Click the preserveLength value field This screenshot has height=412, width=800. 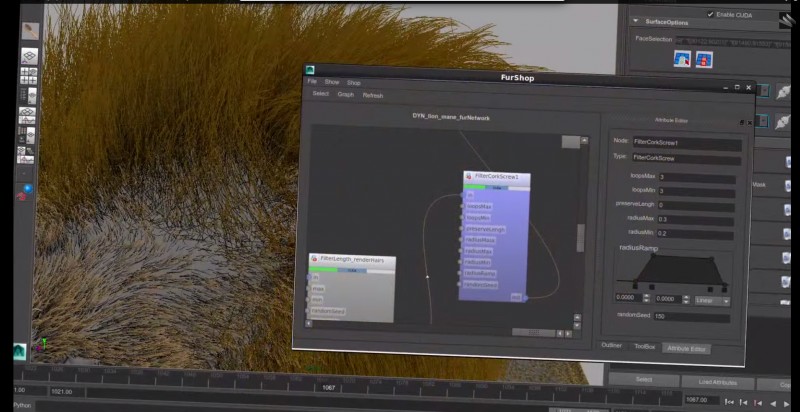(695, 206)
